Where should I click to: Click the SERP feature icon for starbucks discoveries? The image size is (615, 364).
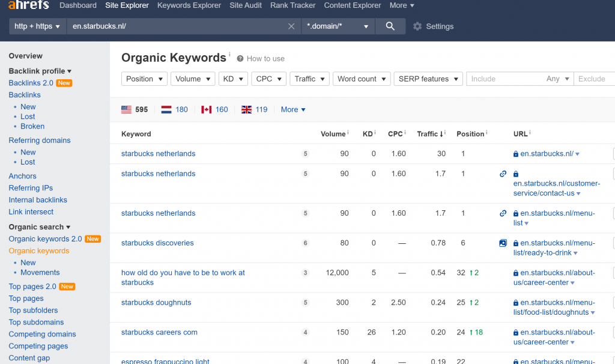click(503, 243)
